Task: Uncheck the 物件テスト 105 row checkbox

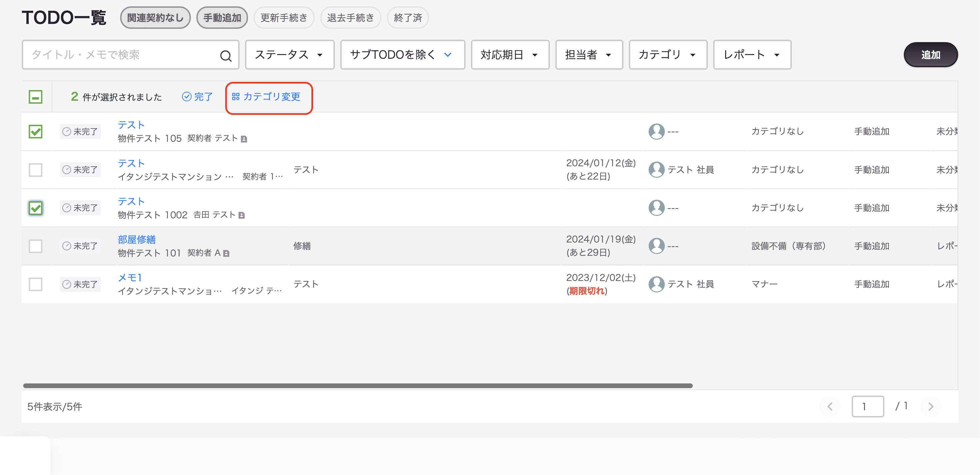Action: pyautogui.click(x=35, y=132)
